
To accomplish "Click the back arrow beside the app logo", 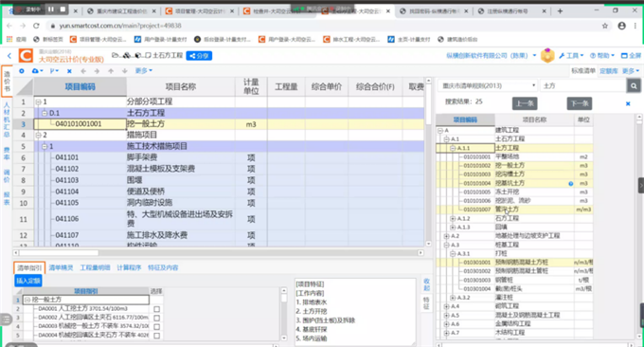I will (9, 56).
